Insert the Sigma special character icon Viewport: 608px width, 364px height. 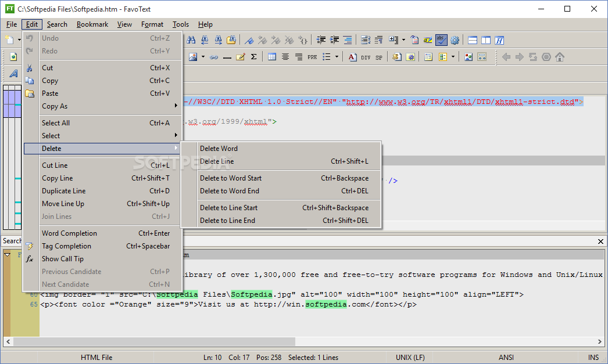pos(254,57)
